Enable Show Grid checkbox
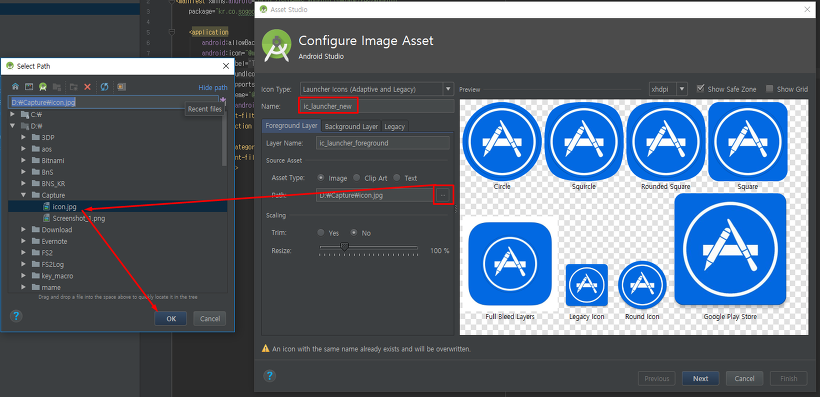The image size is (820, 397). point(769,89)
